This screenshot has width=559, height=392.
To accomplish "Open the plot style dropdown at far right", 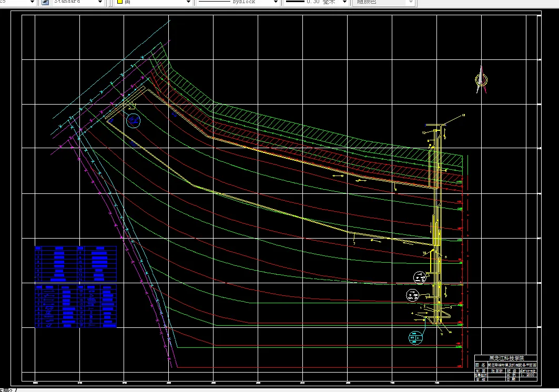I will coord(410,2).
